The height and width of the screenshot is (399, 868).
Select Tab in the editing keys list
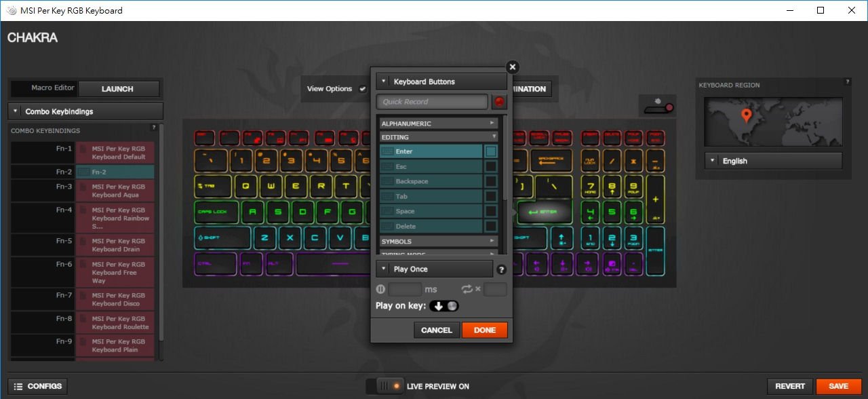pyautogui.click(x=431, y=196)
